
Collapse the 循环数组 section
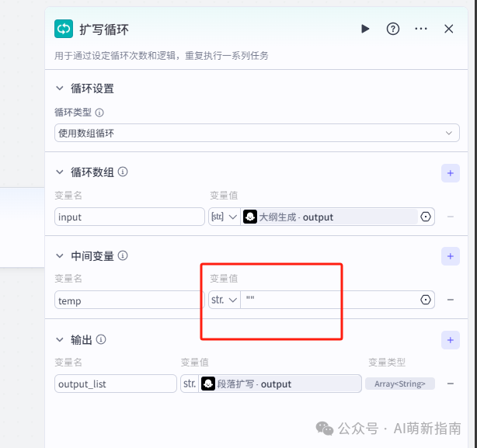click(x=60, y=172)
